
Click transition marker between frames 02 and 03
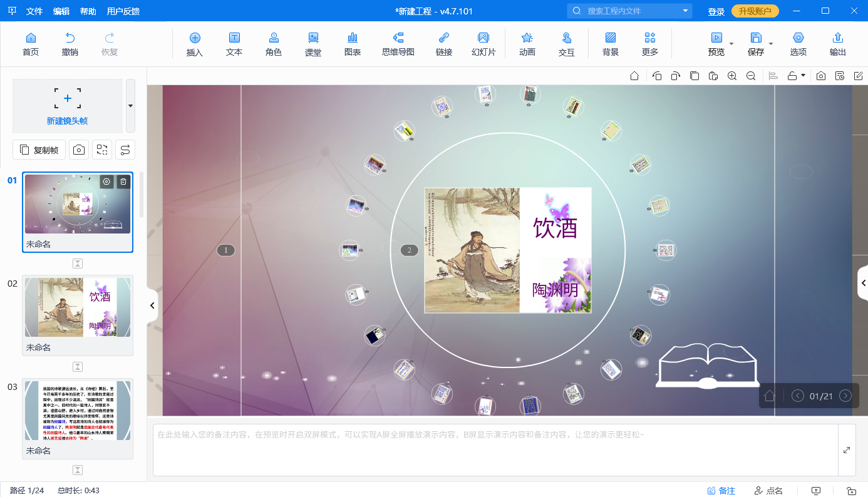tap(78, 366)
